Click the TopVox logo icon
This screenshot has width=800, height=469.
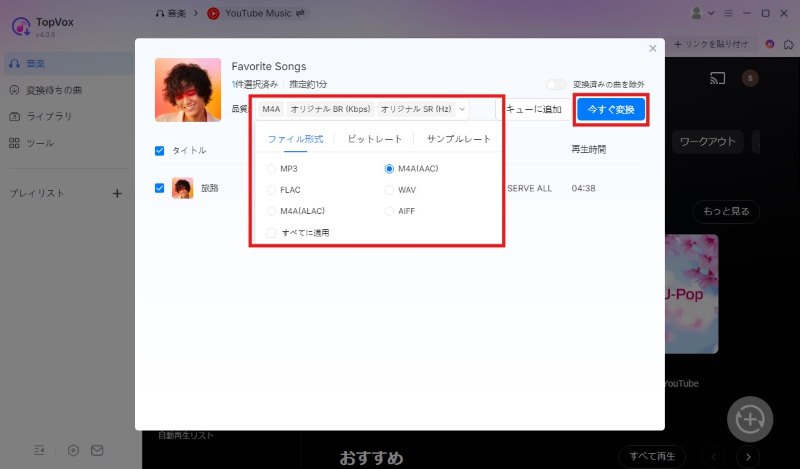21,27
